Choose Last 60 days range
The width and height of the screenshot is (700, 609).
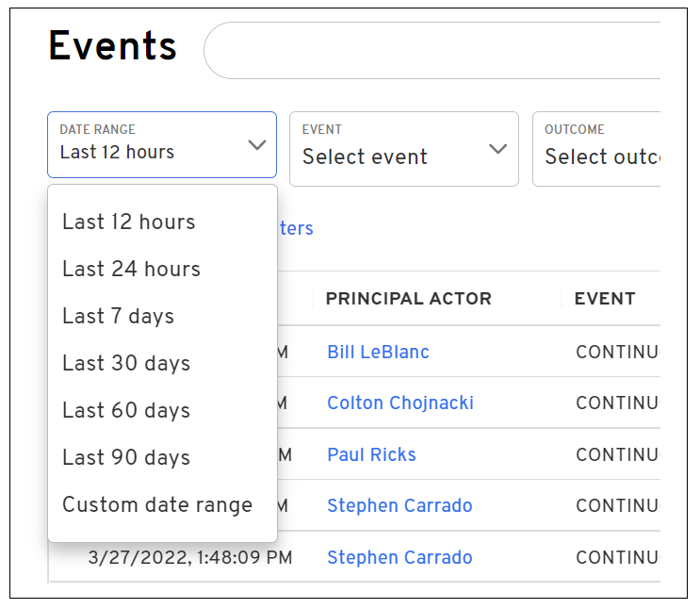coord(126,411)
